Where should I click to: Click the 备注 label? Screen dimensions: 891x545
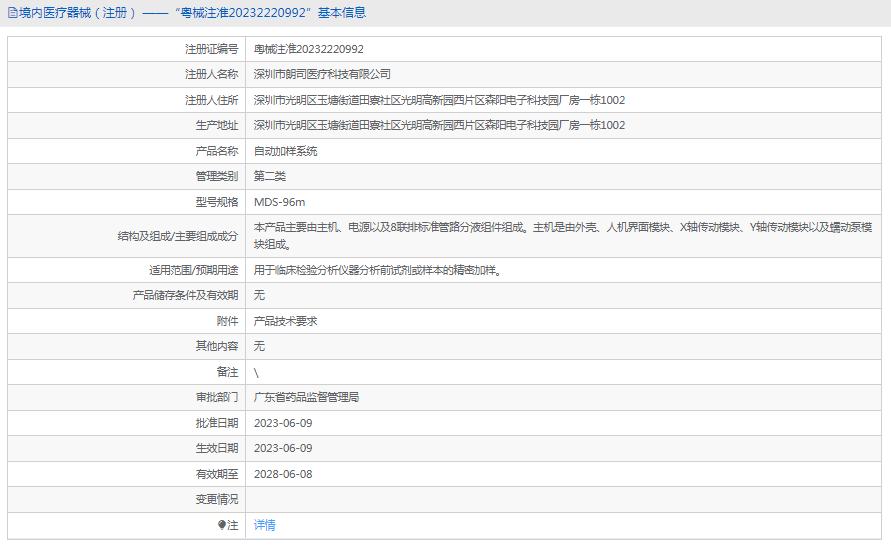pos(227,372)
